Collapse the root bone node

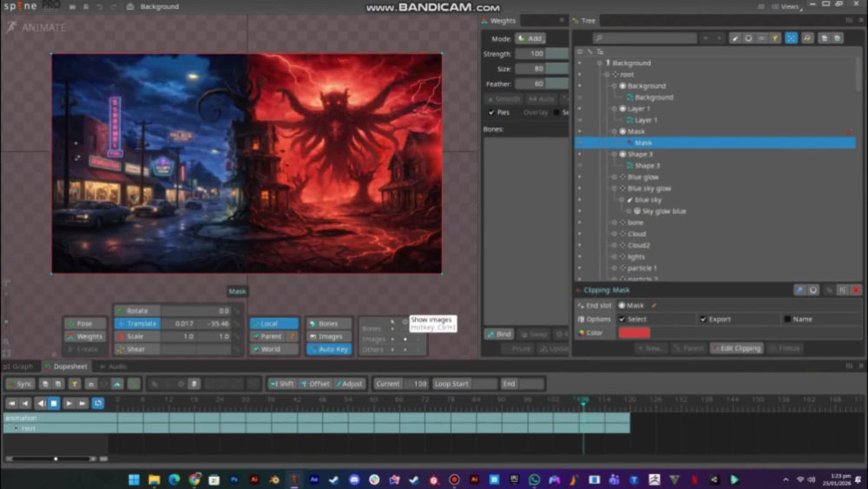click(x=607, y=74)
